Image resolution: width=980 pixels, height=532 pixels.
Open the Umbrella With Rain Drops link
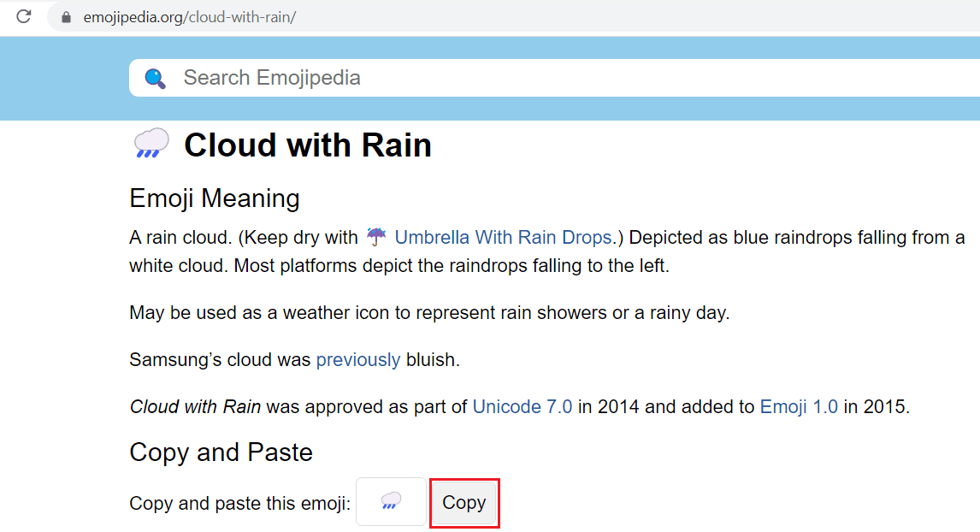[x=503, y=237]
